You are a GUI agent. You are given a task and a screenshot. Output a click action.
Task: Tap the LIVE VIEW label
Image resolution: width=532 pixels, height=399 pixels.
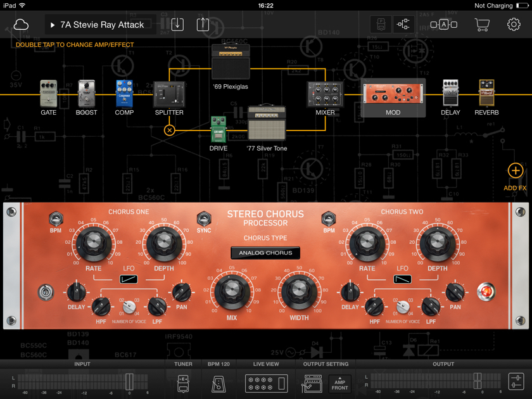[266, 364]
